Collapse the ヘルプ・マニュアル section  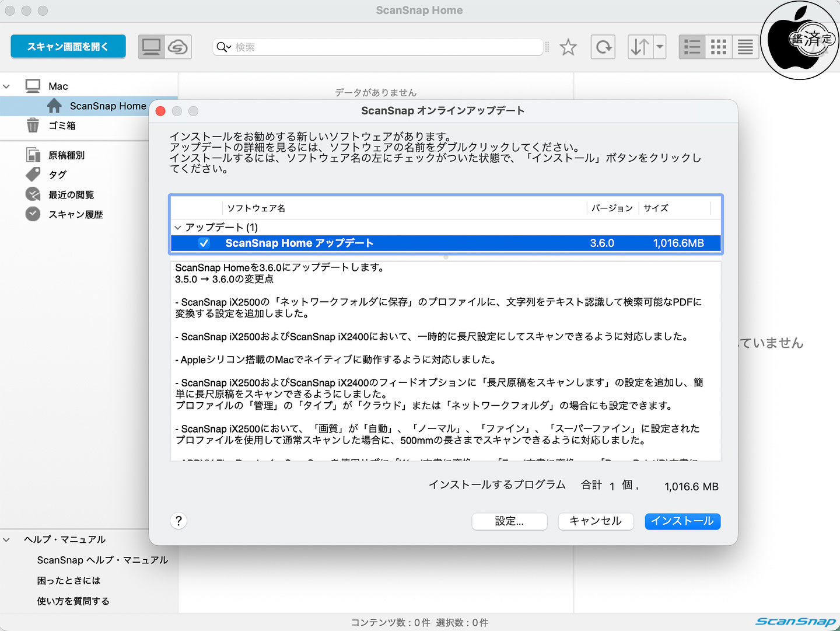pos(7,540)
